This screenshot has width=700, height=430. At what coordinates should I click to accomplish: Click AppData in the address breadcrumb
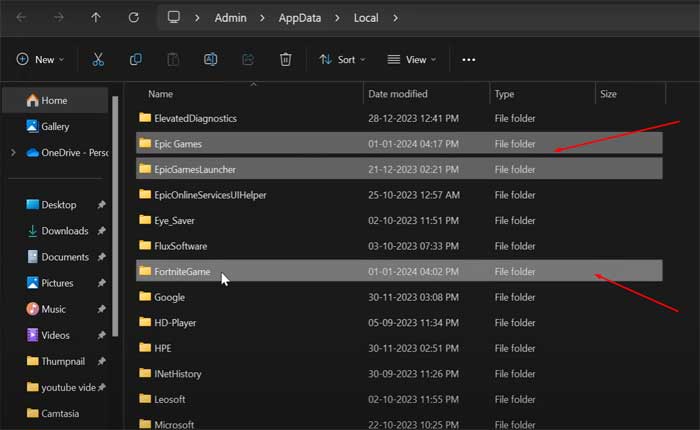click(x=299, y=18)
